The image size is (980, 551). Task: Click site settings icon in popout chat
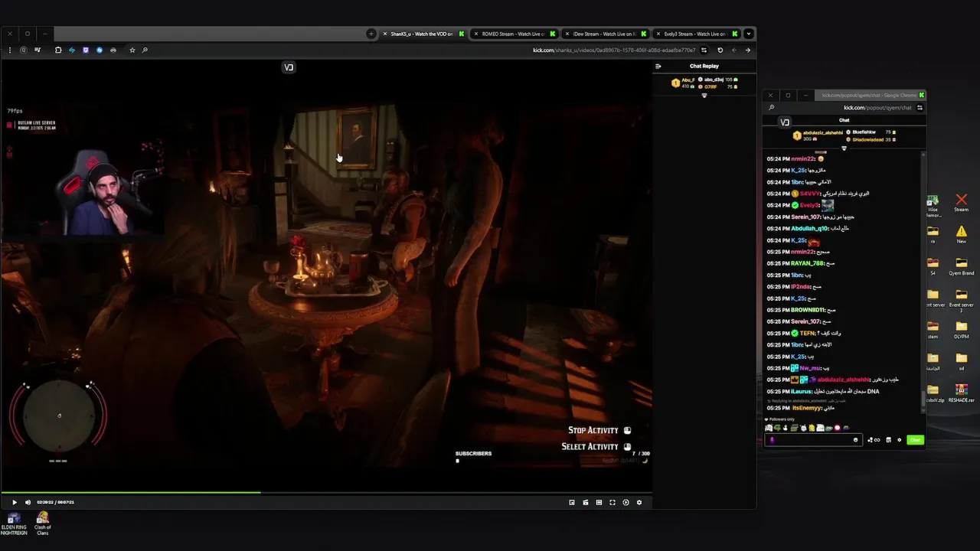920,108
